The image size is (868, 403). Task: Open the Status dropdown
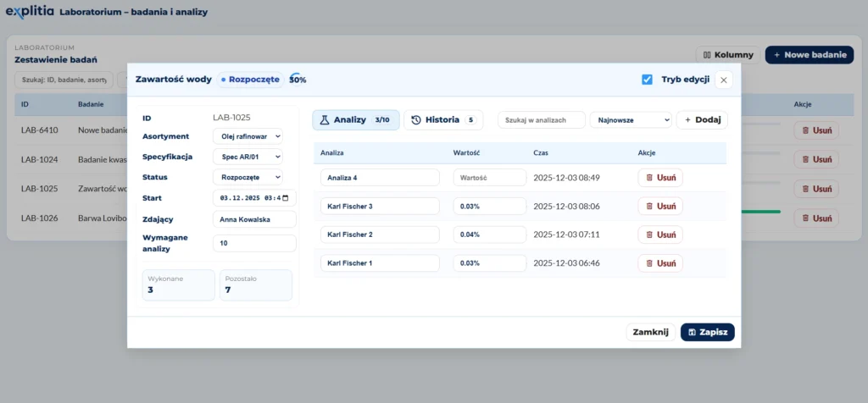[x=247, y=178]
